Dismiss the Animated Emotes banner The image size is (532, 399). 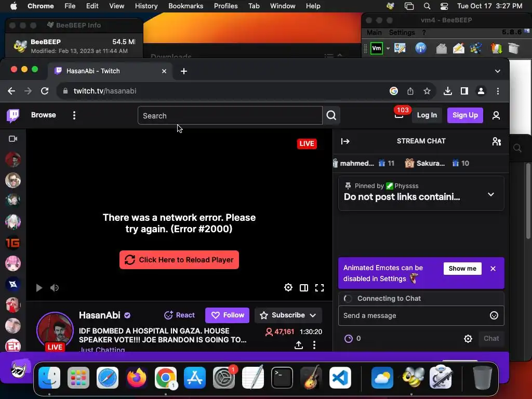(x=493, y=269)
